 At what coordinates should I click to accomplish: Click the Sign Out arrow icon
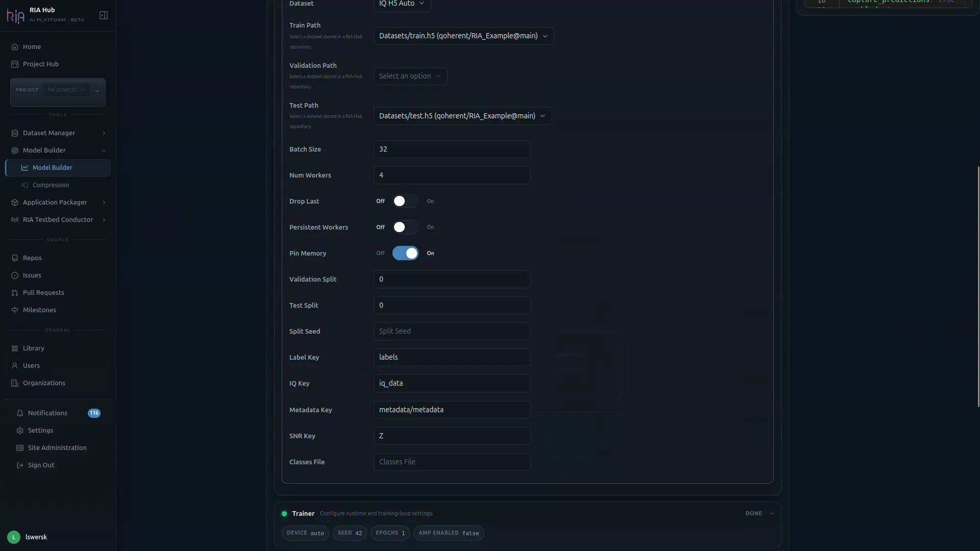coord(20,465)
